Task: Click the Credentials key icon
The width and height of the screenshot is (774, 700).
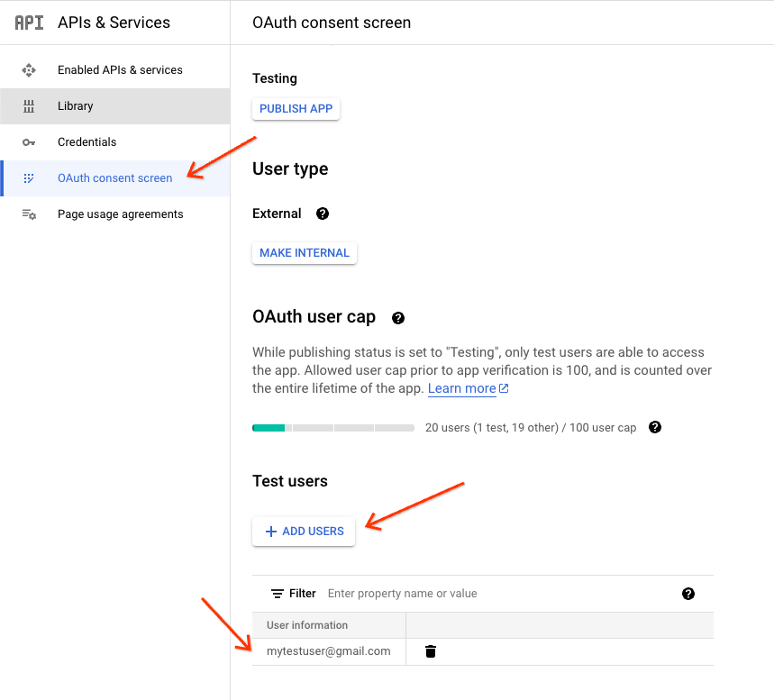Action: [29, 142]
